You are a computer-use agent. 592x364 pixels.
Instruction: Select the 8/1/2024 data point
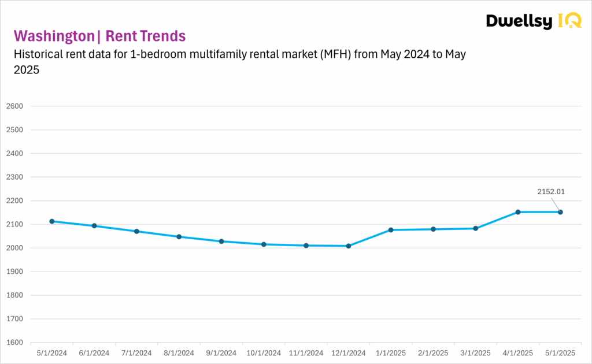(179, 237)
